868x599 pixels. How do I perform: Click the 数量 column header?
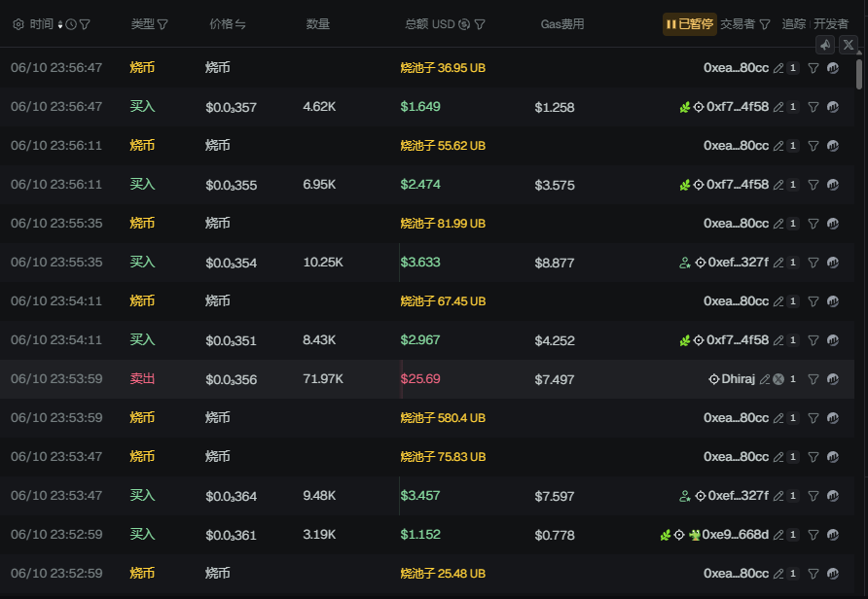318,24
